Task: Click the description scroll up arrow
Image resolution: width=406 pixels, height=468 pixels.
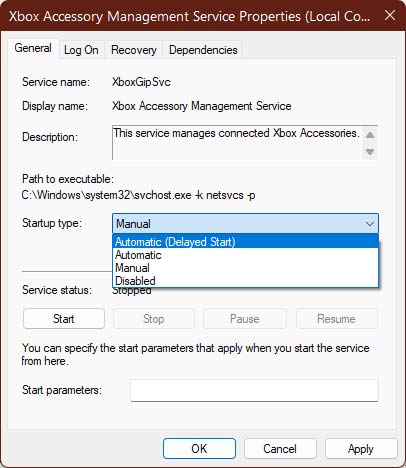Action: click(370, 135)
